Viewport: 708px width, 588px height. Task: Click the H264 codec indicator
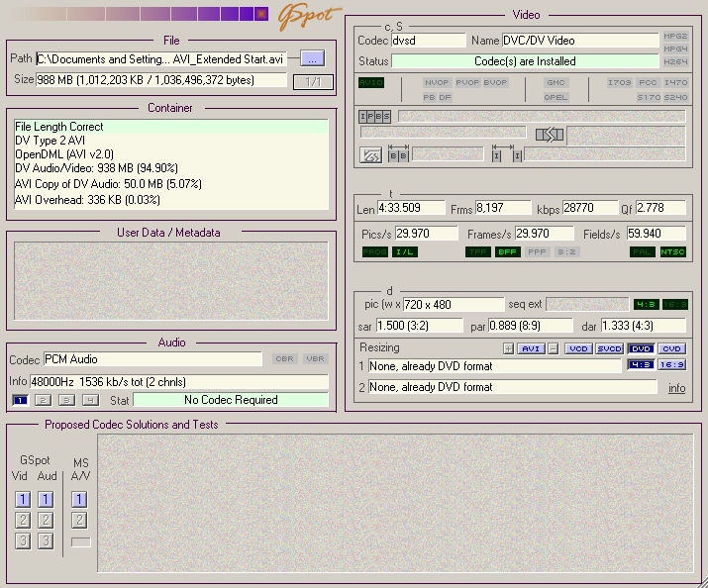(x=675, y=61)
